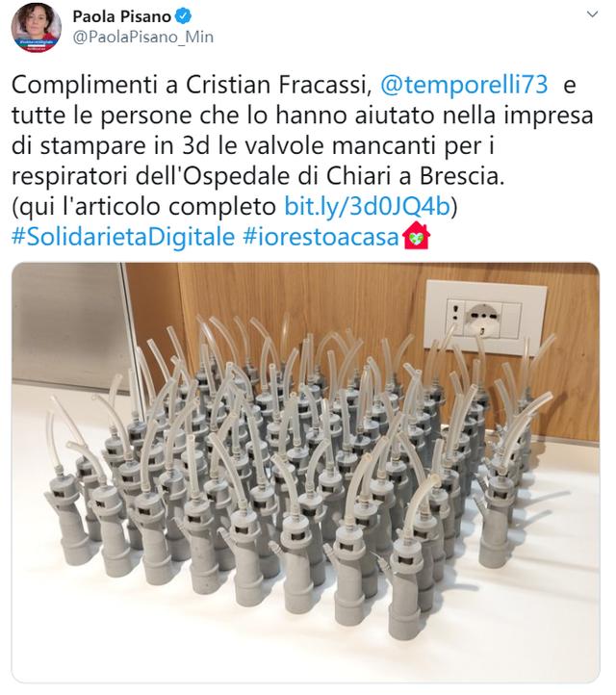The width and height of the screenshot is (616, 695).
Task: Open the @PaolaPisano_Min handle
Action: [x=142, y=37]
